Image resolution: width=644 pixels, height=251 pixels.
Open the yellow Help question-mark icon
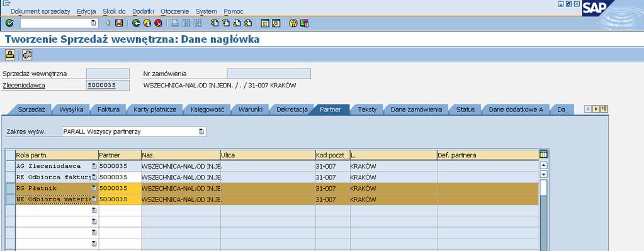coord(293,23)
